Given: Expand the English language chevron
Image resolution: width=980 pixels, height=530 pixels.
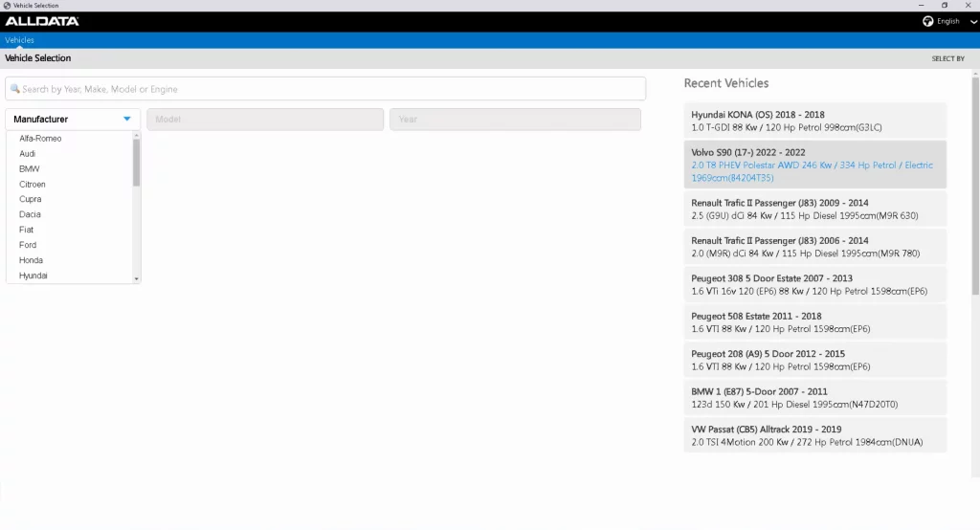Looking at the screenshot, I should pos(973,21).
